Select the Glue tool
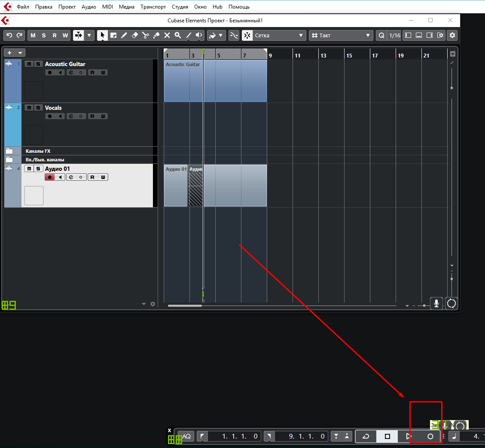Viewport: 485px width, 448px height. [156, 35]
